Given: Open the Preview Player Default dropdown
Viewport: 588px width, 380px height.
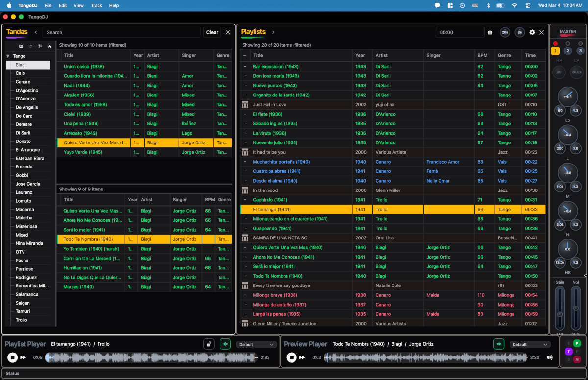Looking at the screenshot, I should tap(530, 344).
